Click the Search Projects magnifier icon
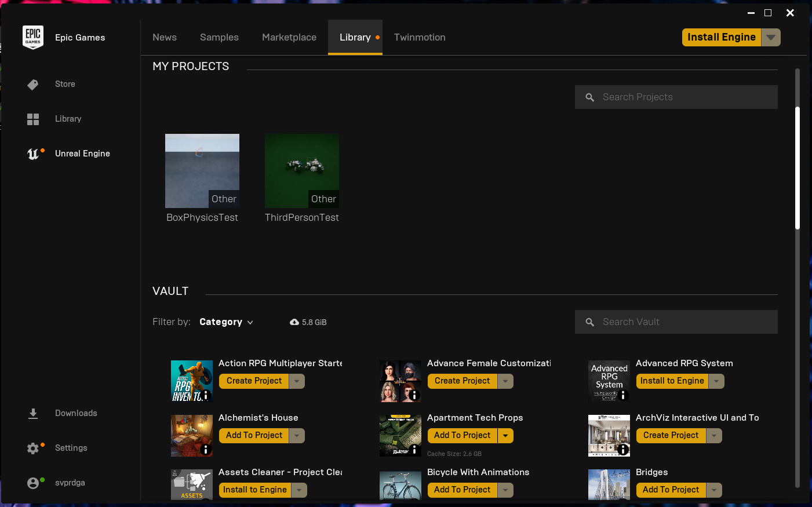The image size is (812, 507). 590,97
